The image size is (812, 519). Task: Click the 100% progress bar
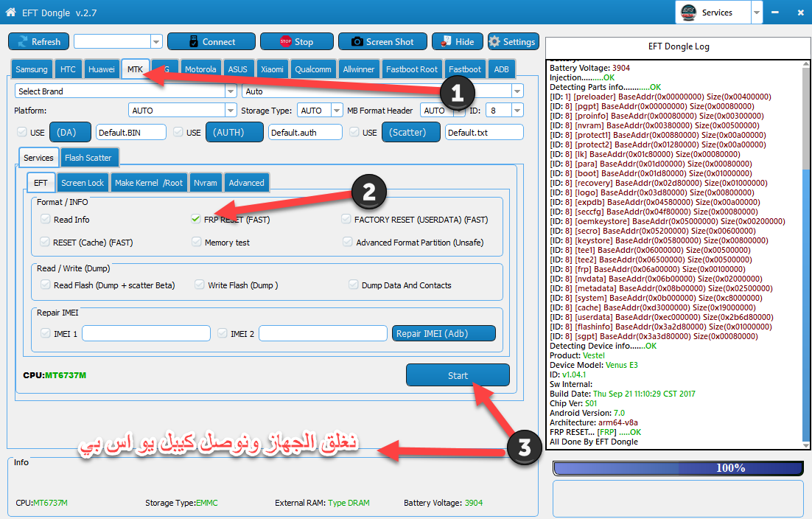click(679, 467)
